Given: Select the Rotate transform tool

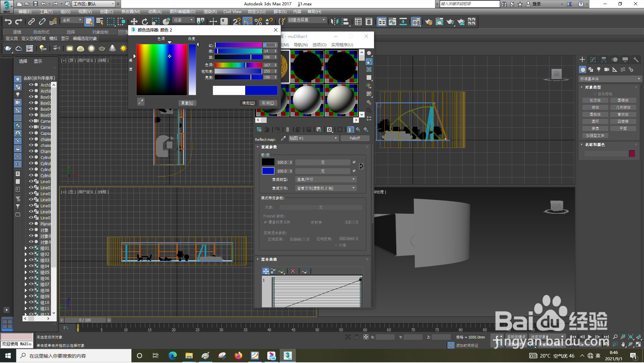Looking at the screenshot, I should pyautogui.click(x=145, y=22).
